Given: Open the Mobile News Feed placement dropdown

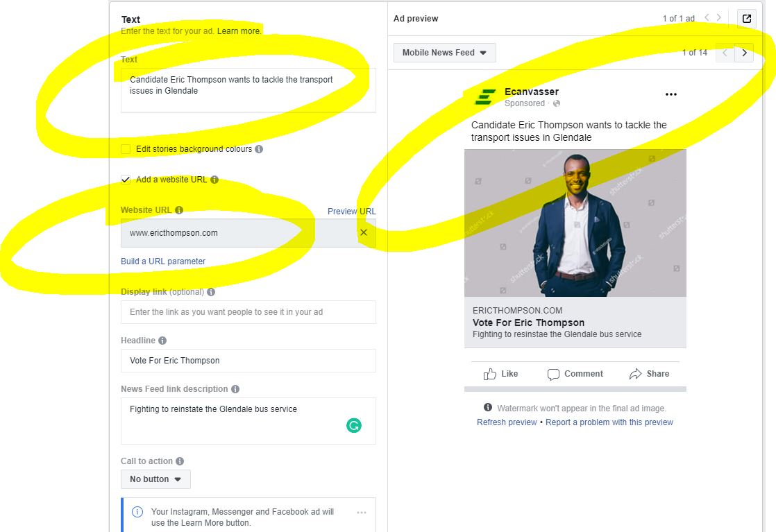Looking at the screenshot, I should [x=444, y=53].
